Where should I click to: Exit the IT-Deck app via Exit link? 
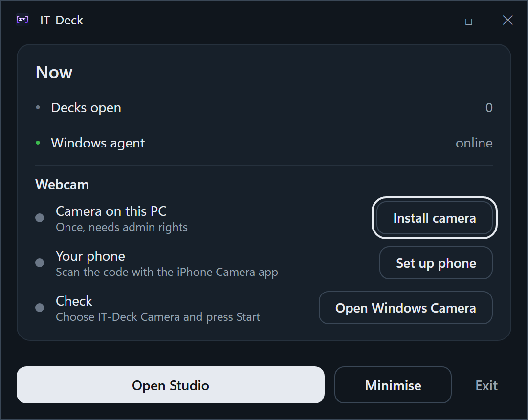tap(486, 385)
